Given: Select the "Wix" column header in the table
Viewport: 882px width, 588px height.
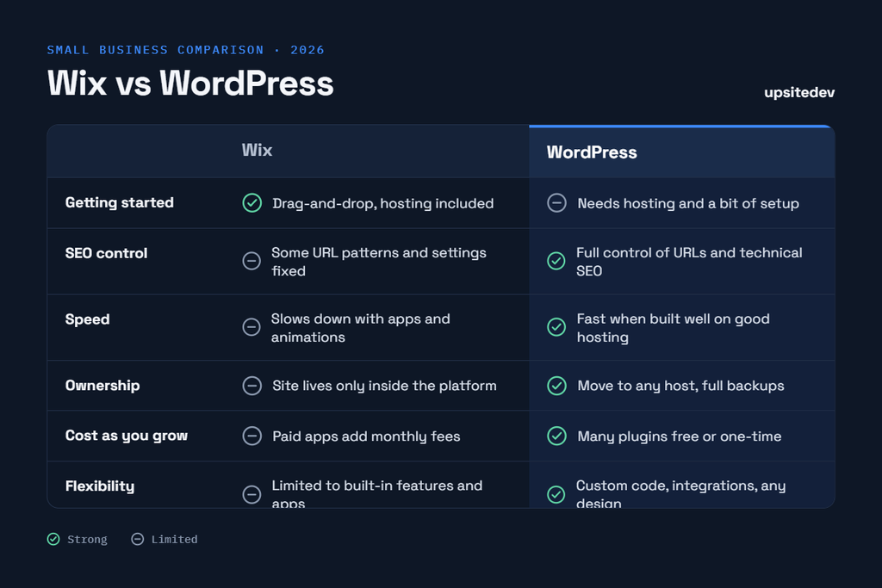Looking at the screenshot, I should click(x=257, y=150).
